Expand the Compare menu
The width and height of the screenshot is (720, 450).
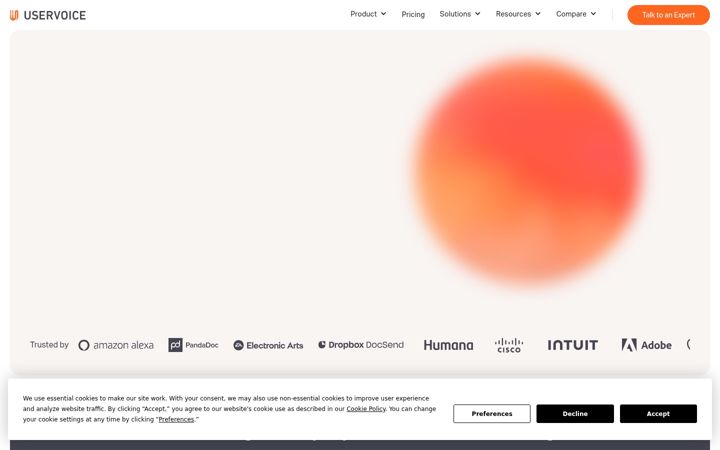[x=576, y=14]
